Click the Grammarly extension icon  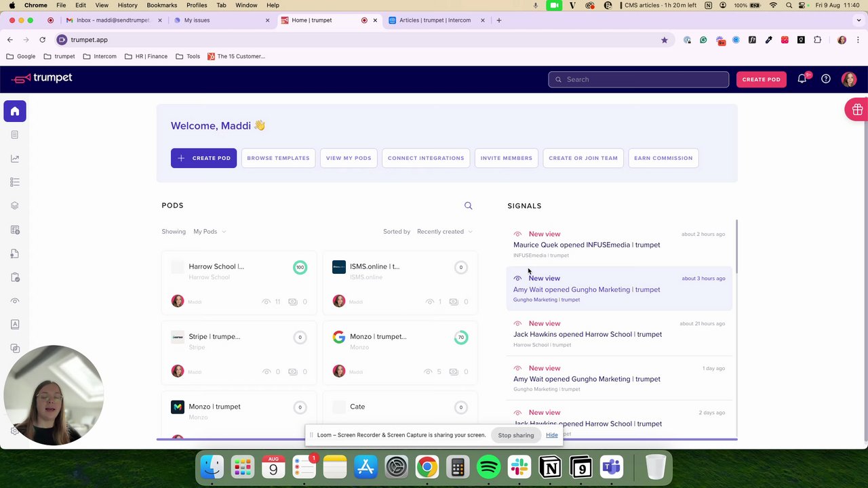tap(703, 40)
